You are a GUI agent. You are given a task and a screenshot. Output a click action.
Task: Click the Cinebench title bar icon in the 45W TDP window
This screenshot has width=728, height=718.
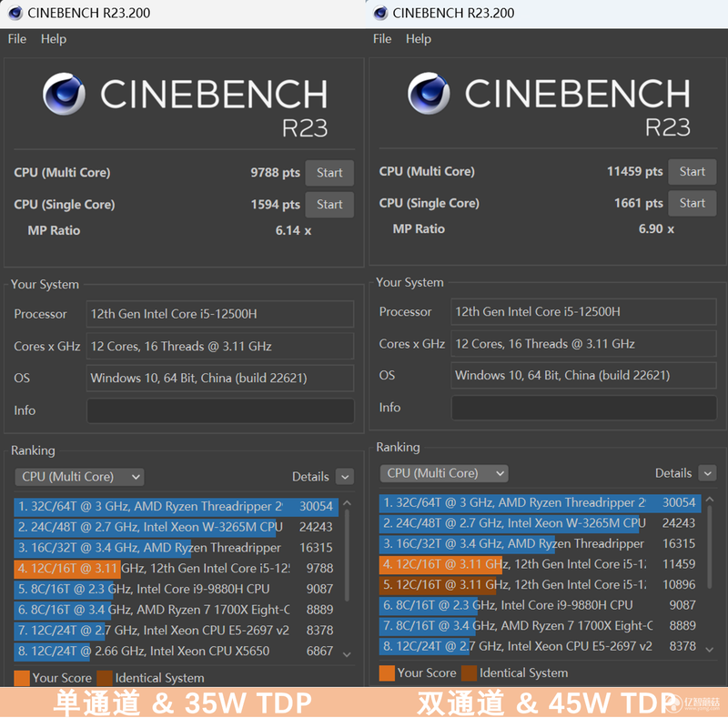(x=380, y=13)
